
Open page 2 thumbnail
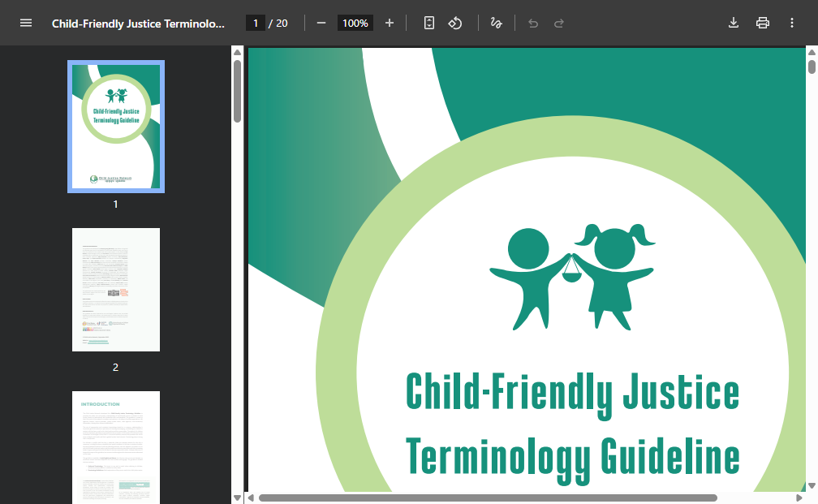pyautogui.click(x=116, y=290)
